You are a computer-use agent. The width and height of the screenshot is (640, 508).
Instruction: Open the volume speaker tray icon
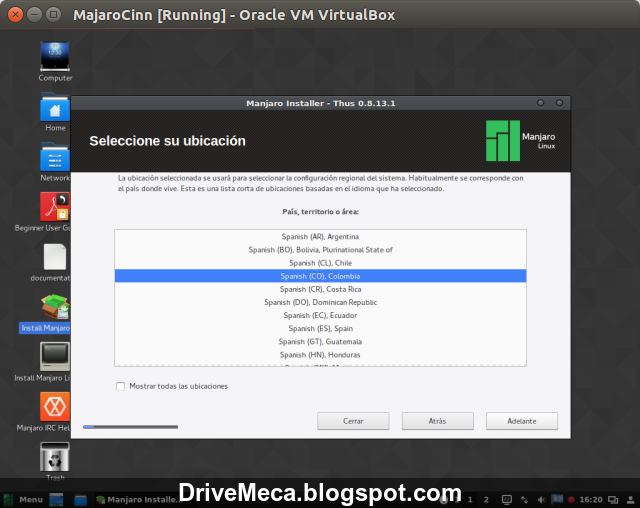coord(541,499)
